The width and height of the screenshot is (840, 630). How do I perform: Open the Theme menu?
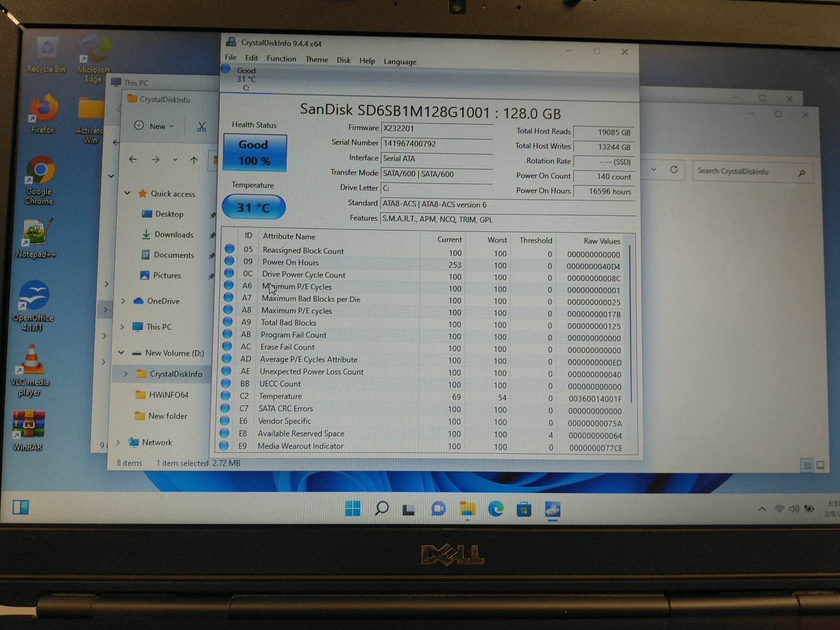click(317, 59)
